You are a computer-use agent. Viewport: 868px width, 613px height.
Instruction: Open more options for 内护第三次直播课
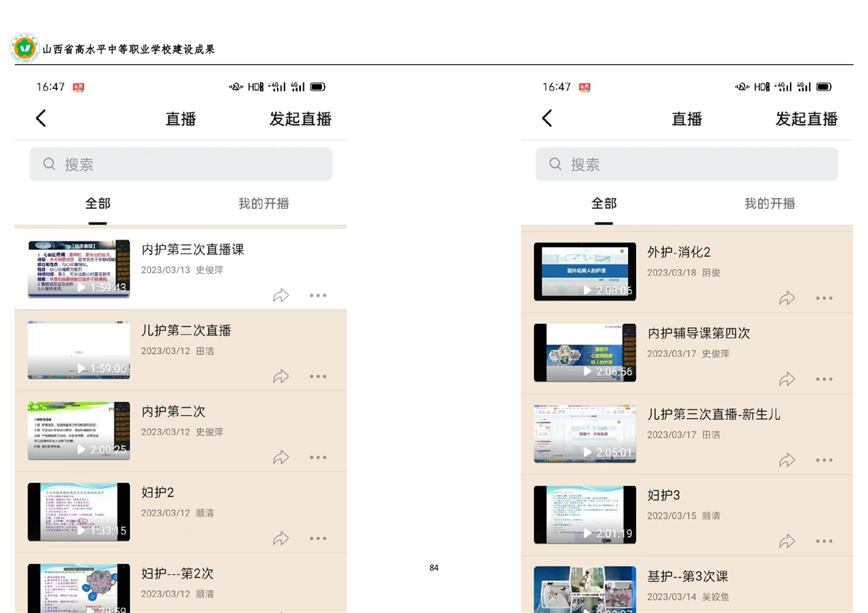coord(318,295)
